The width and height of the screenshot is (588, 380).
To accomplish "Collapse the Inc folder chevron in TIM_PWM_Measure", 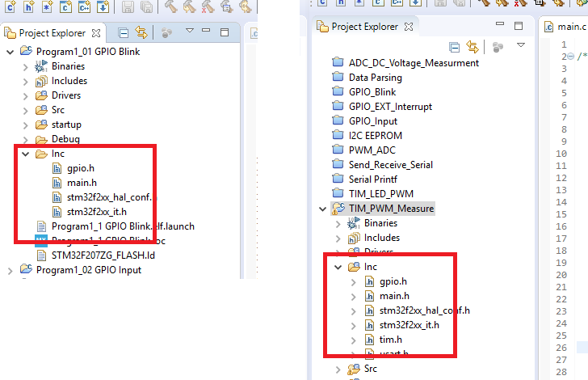I will tap(338, 268).
